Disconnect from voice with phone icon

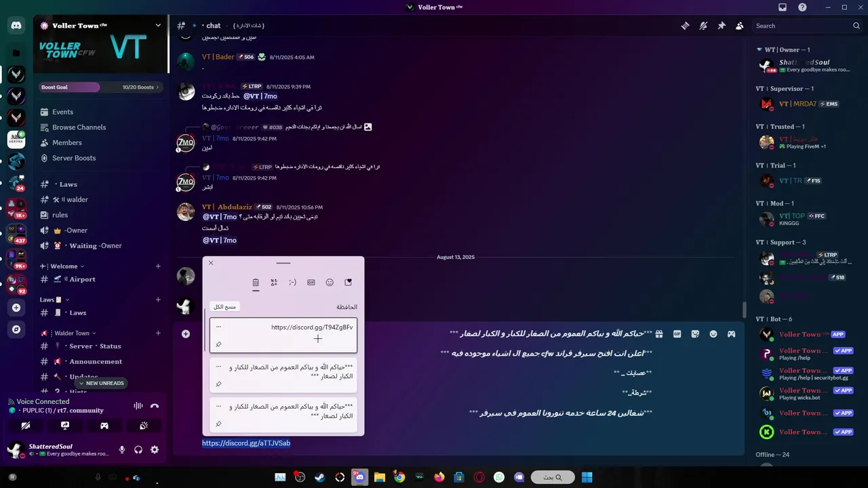point(155,406)
